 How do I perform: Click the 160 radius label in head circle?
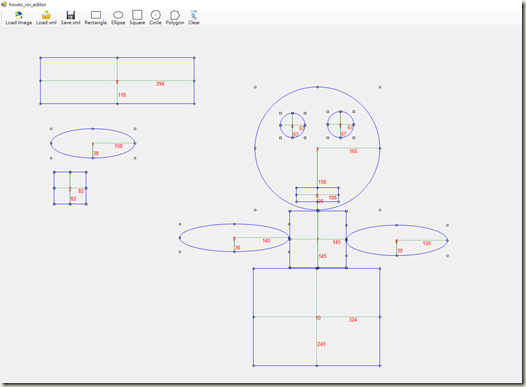coord(354,151)
